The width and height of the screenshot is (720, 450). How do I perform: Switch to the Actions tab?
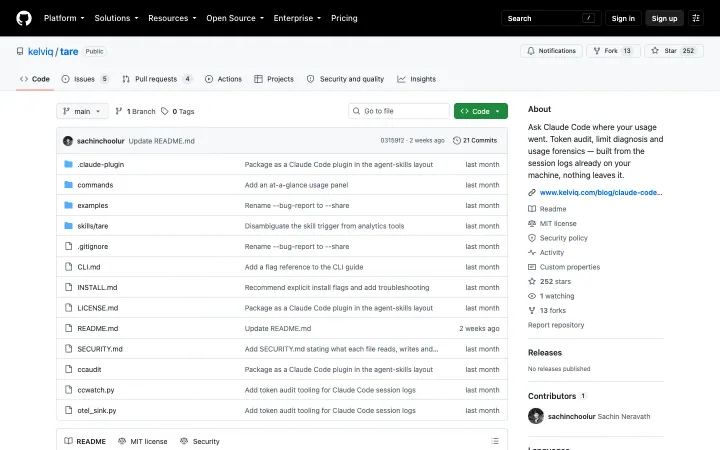pos(224,79)
